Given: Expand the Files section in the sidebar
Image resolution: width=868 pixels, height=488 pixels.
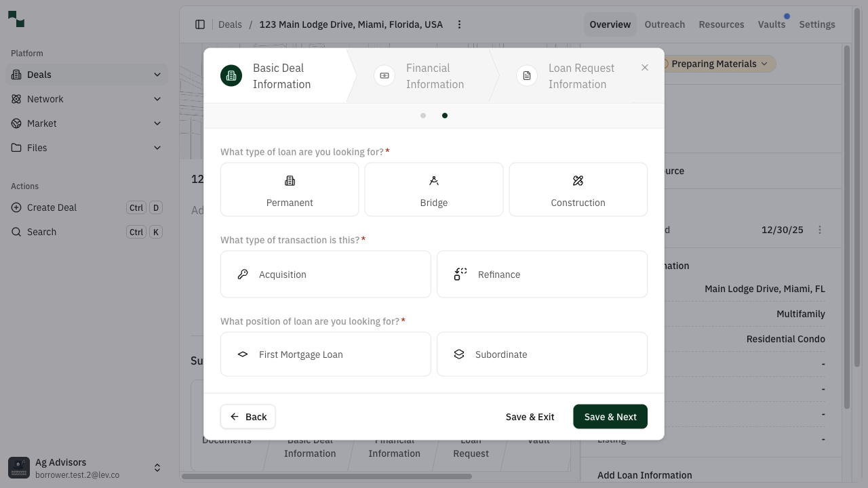Looking at the screenshot, I should click(157, 148).
